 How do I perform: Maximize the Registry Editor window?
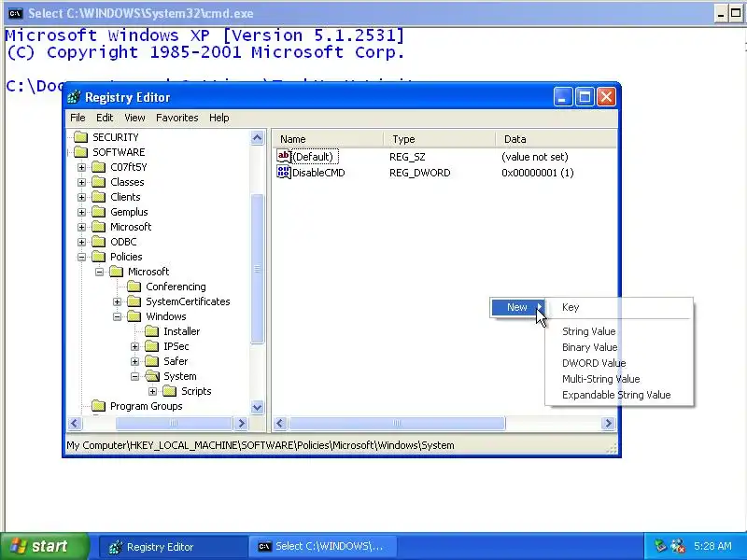click(x=585, y=97)
